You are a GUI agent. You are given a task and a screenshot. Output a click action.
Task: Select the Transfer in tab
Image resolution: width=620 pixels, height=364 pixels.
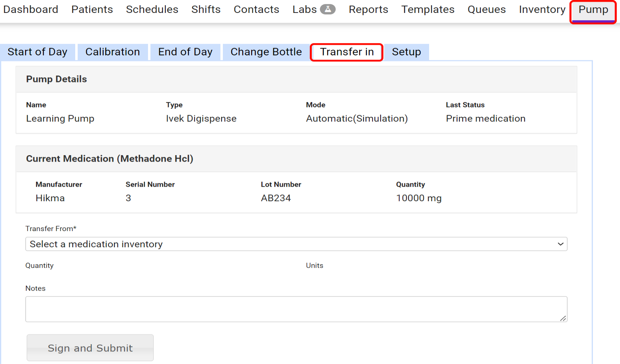(x=347, y=52)
